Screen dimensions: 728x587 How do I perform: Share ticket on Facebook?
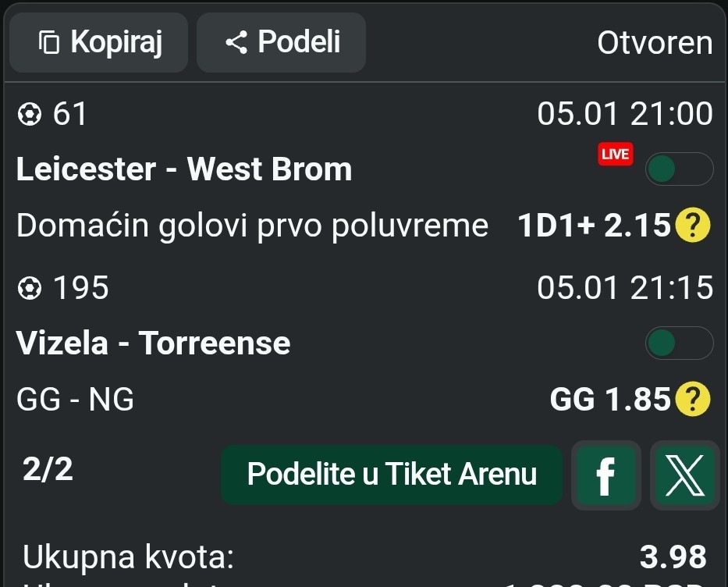(x=605, y=475)
